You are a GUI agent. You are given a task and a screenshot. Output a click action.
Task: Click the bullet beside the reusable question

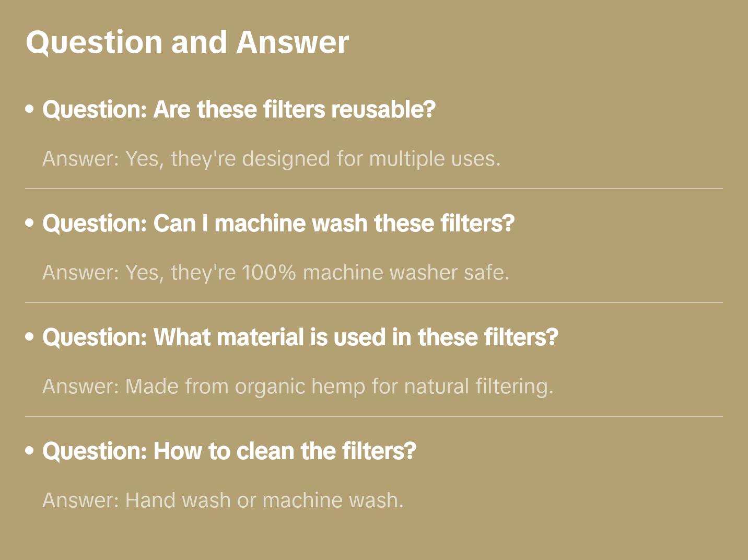click(30, 110)
